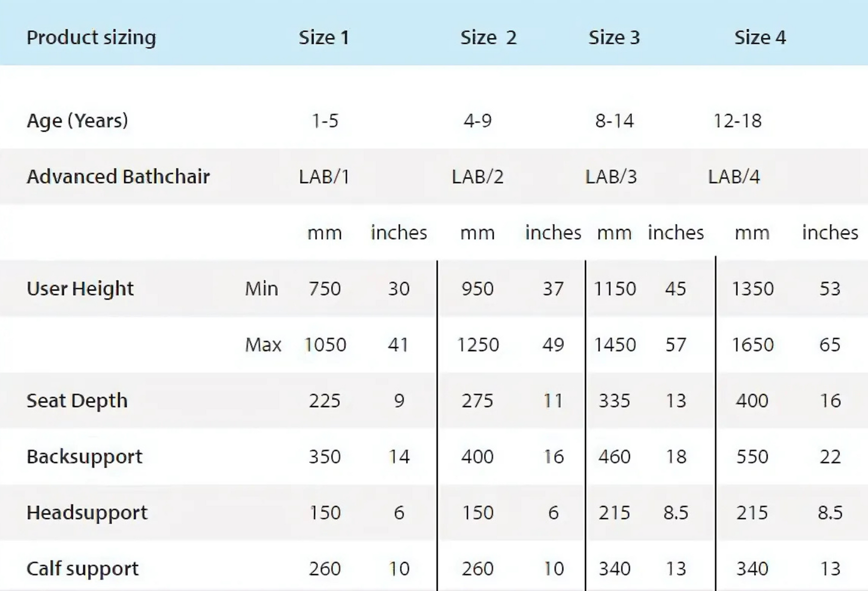Select the 12-18 age range cell
The width and height of the screenshot is (868, 591).
tap(737, 121)
